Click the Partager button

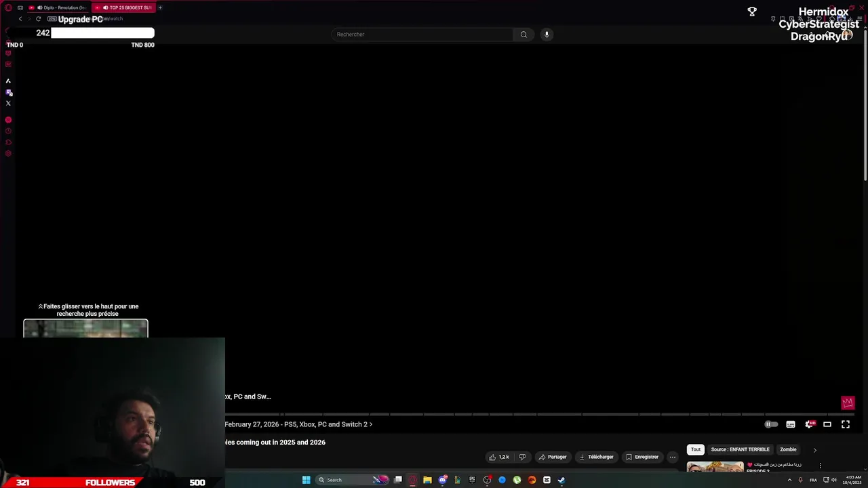552,457
